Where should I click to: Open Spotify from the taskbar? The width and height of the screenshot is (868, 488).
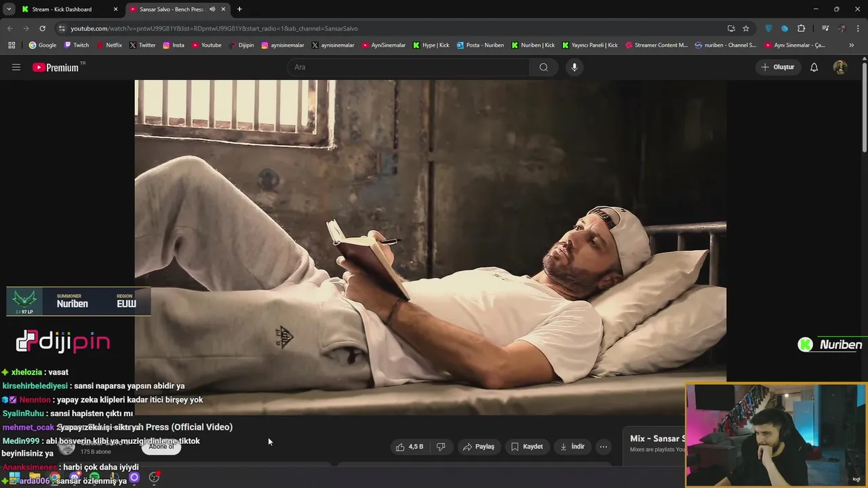pyautogui.click(x=94, y=478)
